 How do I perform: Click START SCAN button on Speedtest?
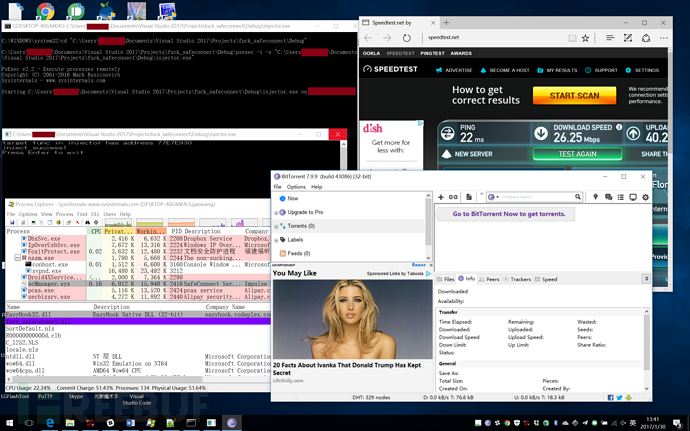pos(574,96)
